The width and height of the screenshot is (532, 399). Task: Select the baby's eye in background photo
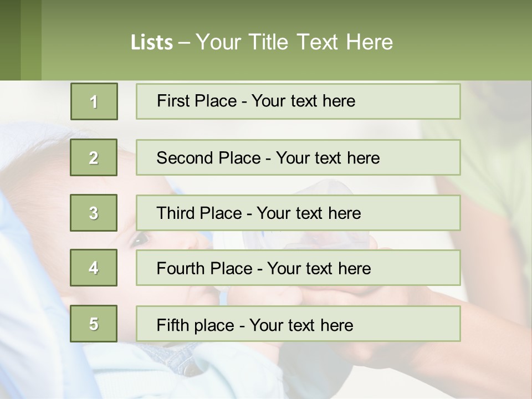pos(139,239)
